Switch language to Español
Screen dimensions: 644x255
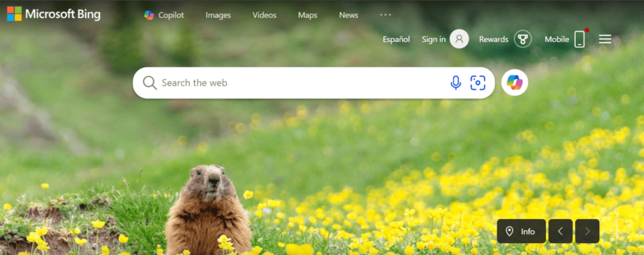(396, 39)
